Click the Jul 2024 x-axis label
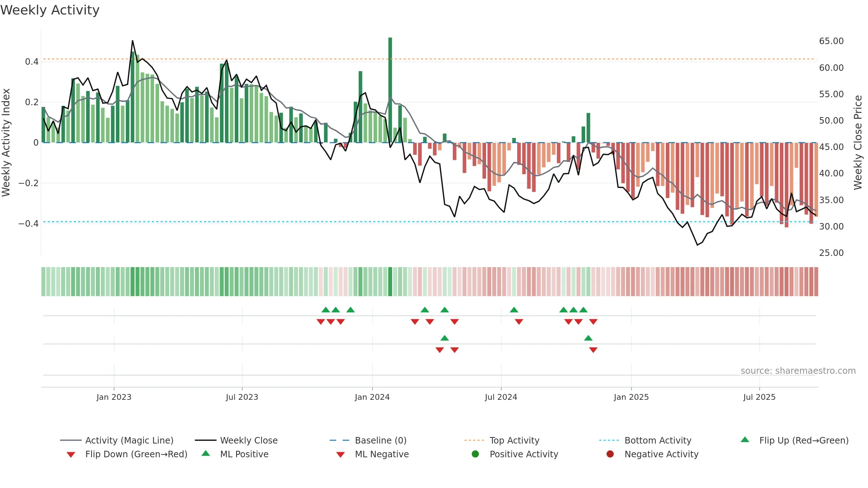 pos(501,397)
